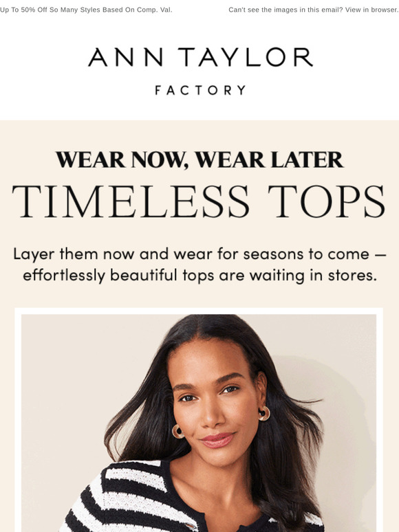This screenshot has height=532, width=399.
Task: Click the white frame around the photo
Action: pyautogui.click(x=199, y=311)
